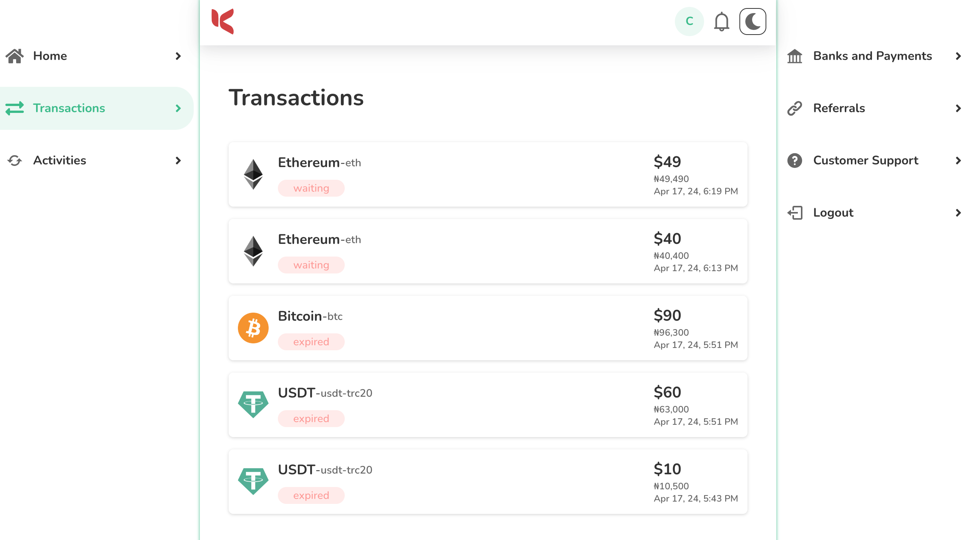Open the Banks and Payments bank icon
Viewport: 980px width, 540px height.
click(794, 56)
